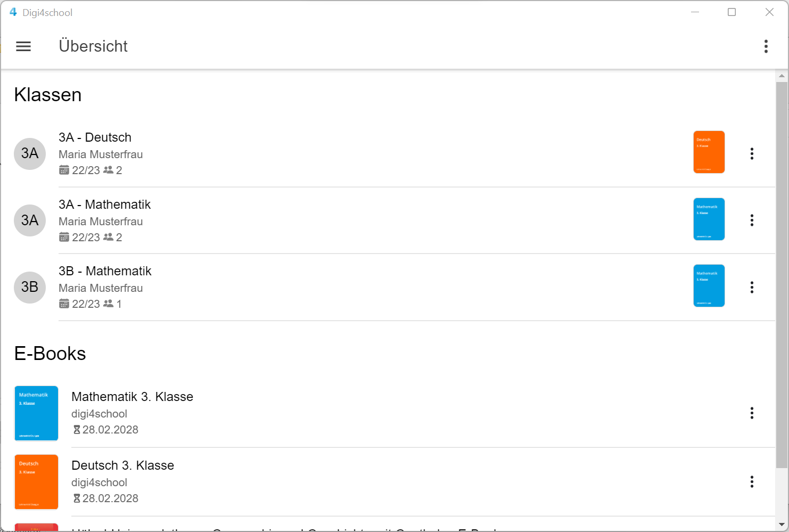The height and width of the screenshot is (532, 789).
Task: Click the 3A avatar of Deutsch class
Action: tap(30, 154)
